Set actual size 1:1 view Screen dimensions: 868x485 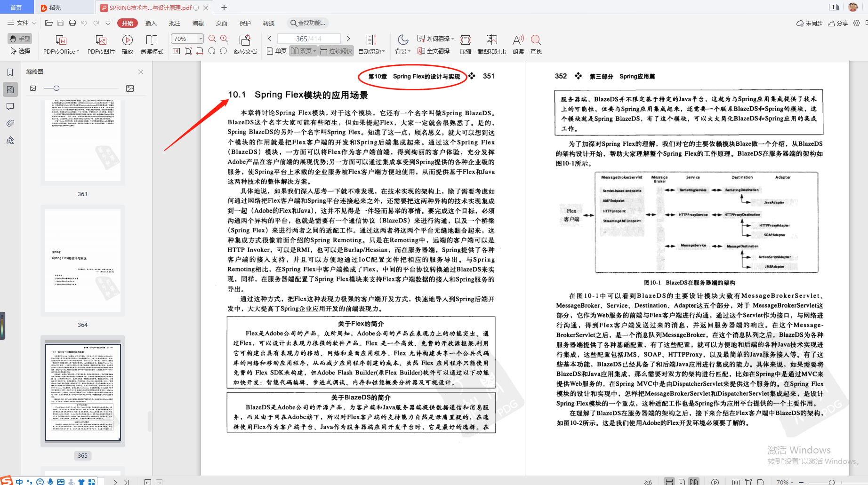(x=176, y=51)
